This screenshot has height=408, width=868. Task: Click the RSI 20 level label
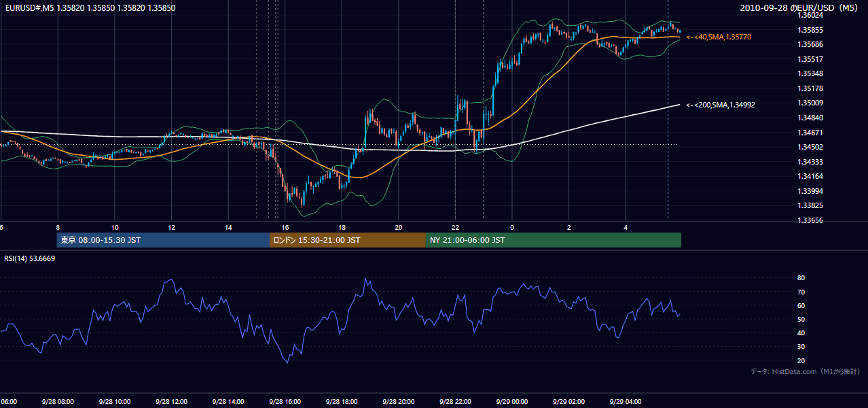pyautogui.click(x=801, y=360)
